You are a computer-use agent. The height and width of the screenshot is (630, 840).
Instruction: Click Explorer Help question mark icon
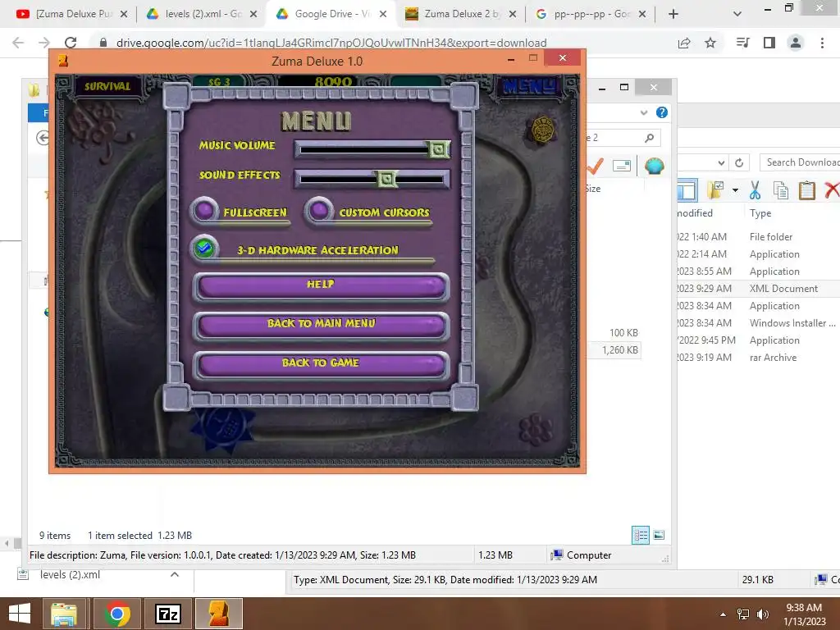[662, 112]
